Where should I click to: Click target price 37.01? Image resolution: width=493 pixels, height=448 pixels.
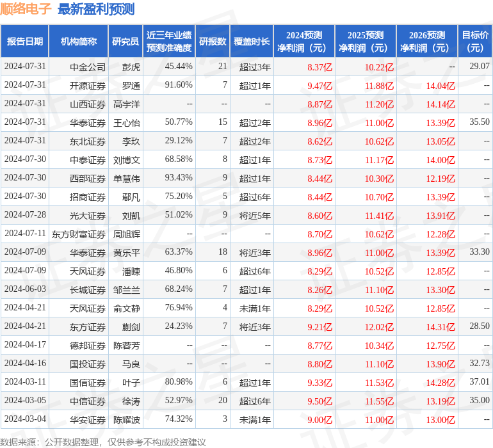[x=480, y=381]
